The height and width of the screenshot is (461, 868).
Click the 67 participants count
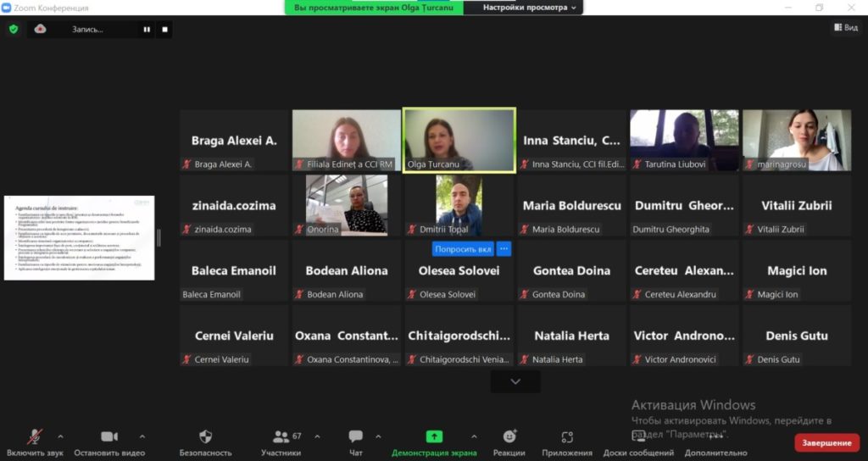(297, 436)
